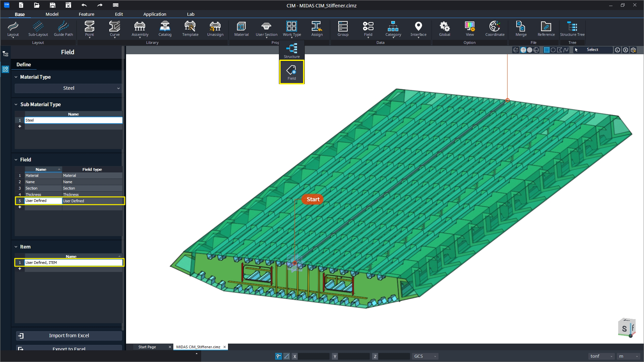The height and width of the screenshot is (362, 644).
Task: Click the Assign tool
Action: pos(317,29)
